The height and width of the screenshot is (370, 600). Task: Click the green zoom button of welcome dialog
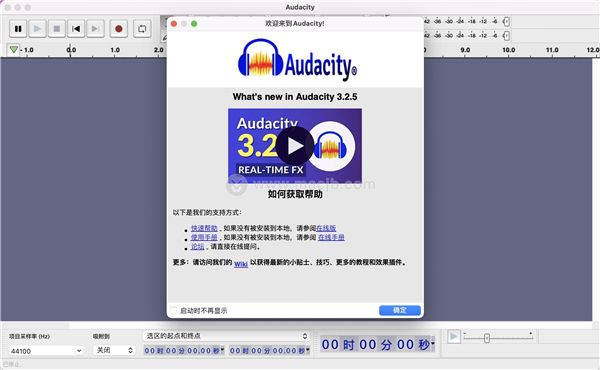tap(194, 24)
